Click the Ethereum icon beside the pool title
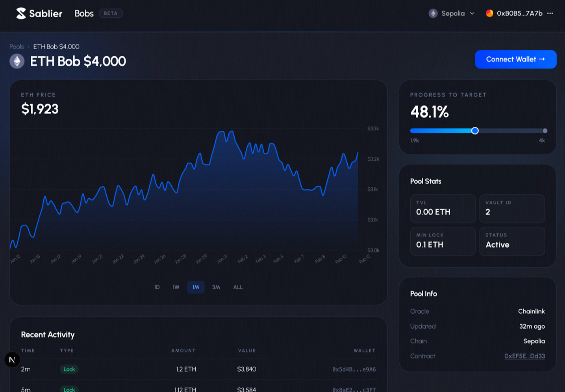 tap(17, 61)
